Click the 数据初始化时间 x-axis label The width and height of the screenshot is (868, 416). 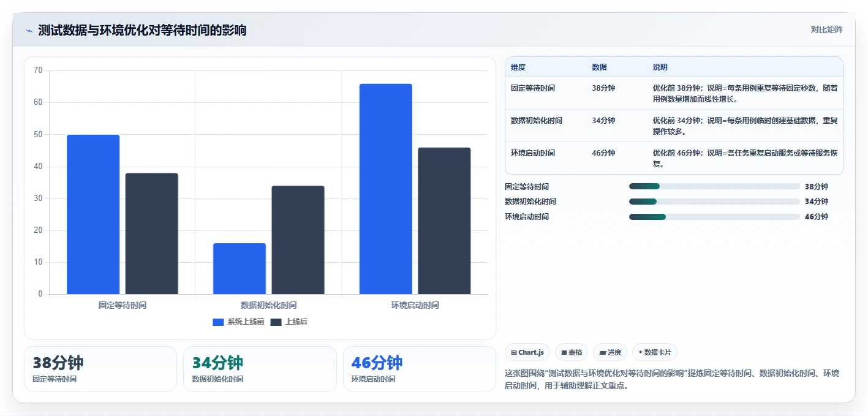click(269, 305)
